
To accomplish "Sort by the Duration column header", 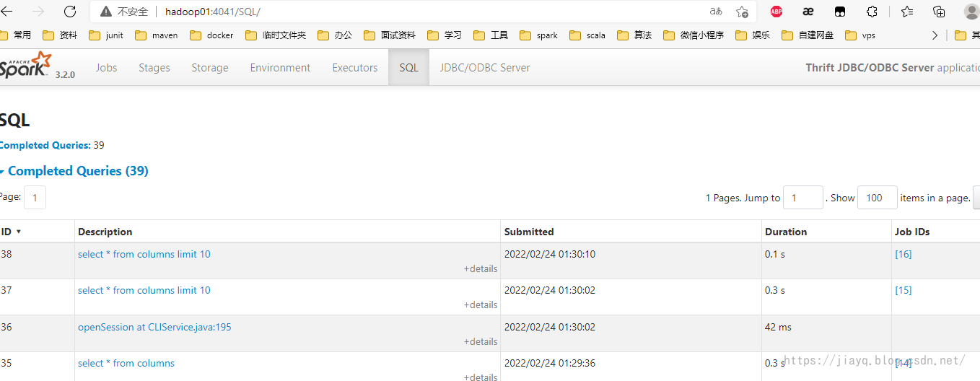I will click(x=786, y=232).
